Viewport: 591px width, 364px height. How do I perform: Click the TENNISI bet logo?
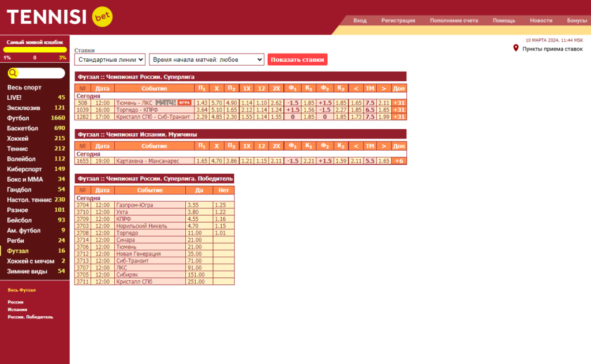point(59,17)
